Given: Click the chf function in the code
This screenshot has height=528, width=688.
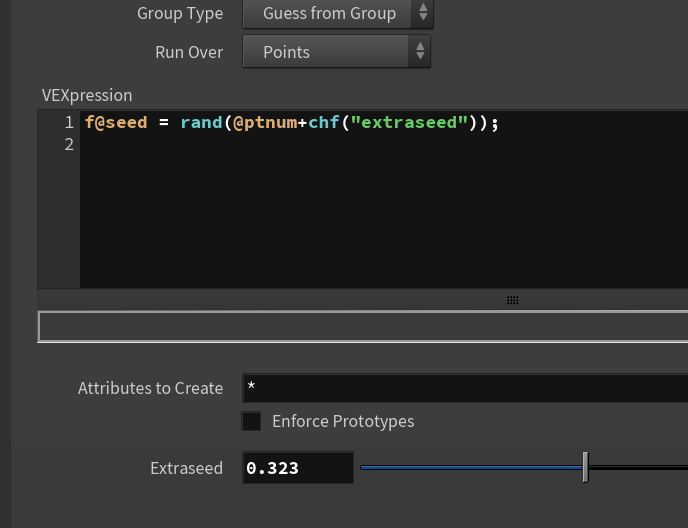Looking at the screenshot, I should (324, 122).
